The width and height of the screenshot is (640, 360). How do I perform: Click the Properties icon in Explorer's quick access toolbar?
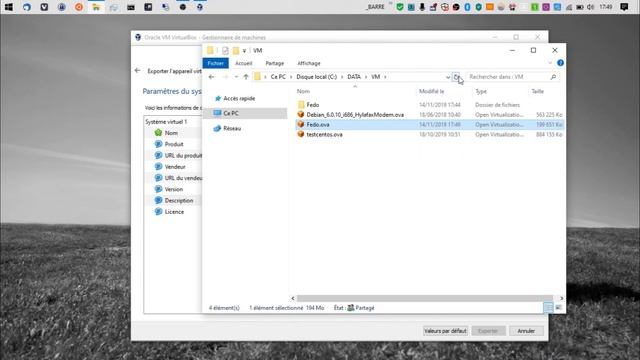point(225,51)
